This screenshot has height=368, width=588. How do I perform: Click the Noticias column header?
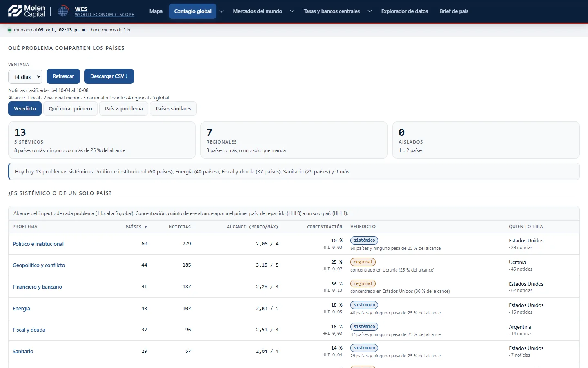180,227
